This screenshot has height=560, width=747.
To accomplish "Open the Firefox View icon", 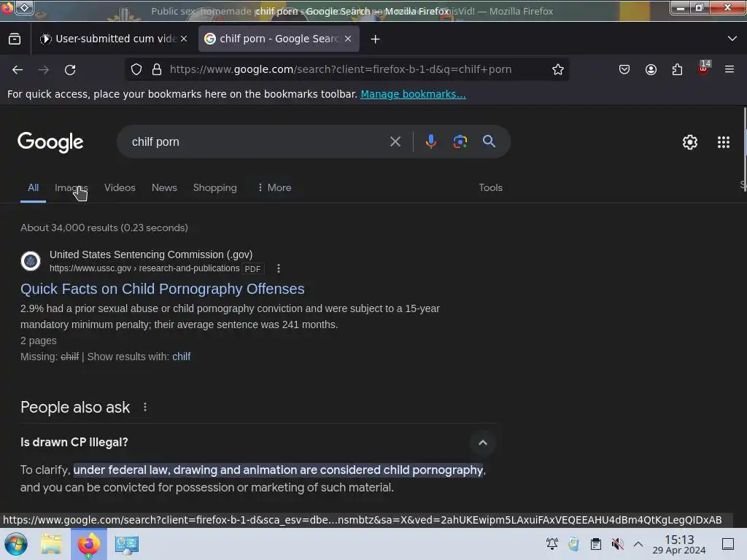I will [x=15, y=39].
